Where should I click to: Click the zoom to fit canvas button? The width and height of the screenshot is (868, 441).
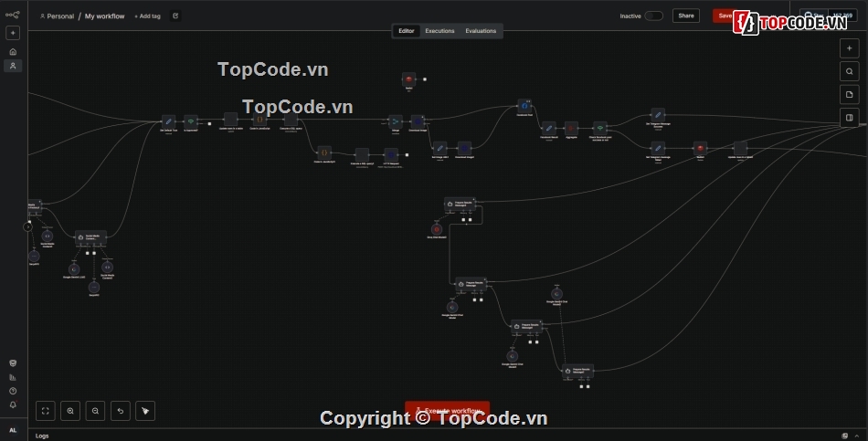46,411
